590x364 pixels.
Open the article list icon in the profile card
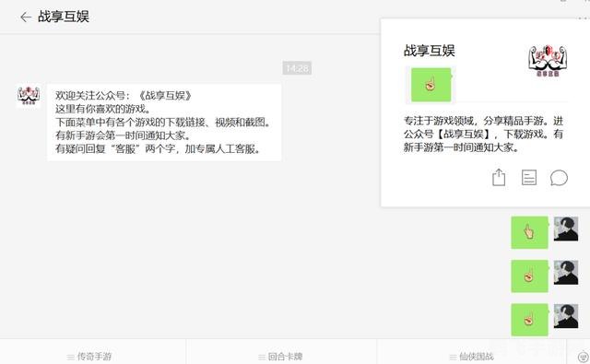click(x=528, y=178)
